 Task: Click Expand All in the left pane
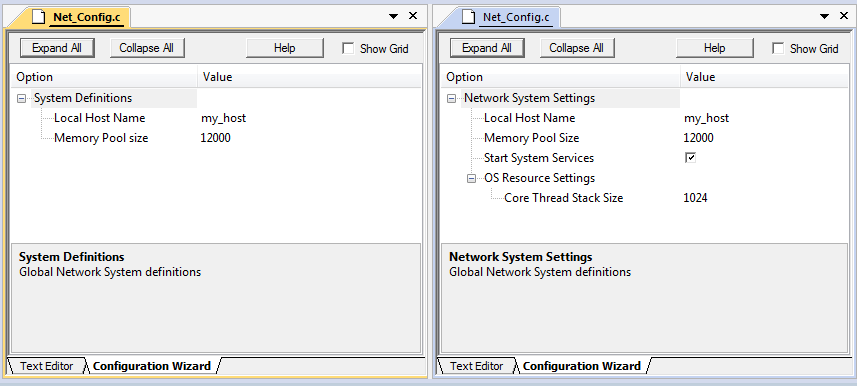coord(57,48)
